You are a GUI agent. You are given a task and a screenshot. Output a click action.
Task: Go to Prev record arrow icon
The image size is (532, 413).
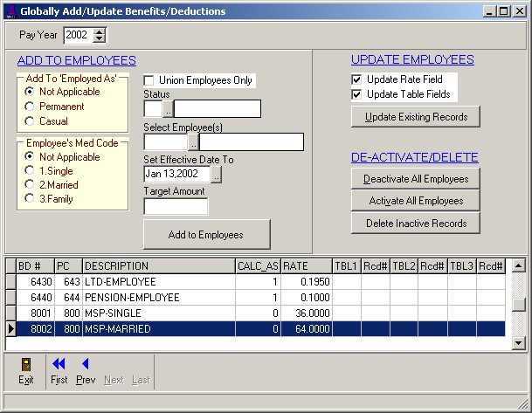coord(85,364)
